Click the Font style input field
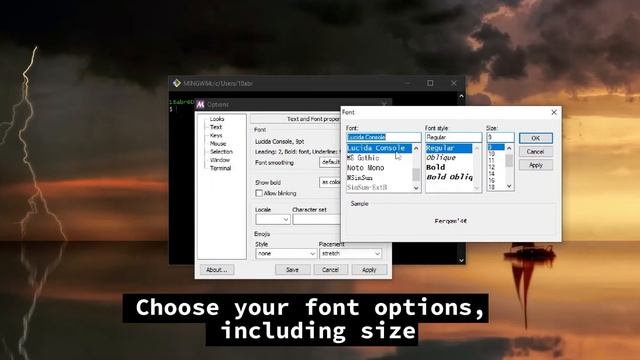Image resolution: width=640 pixels, height=360 pixels. [x=453, y=137]
